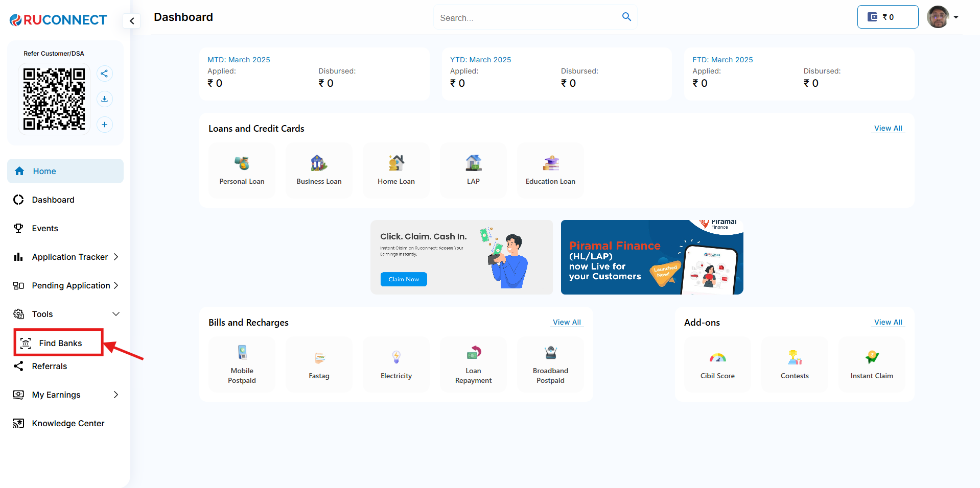Click the plus icon beside QR code
980x488 pixels.
pos(104,125)
